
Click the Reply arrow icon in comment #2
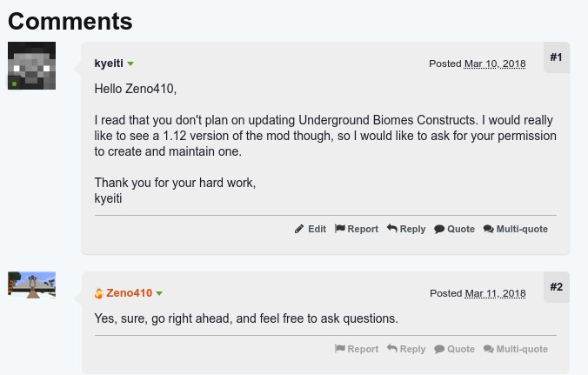[392, 349]
